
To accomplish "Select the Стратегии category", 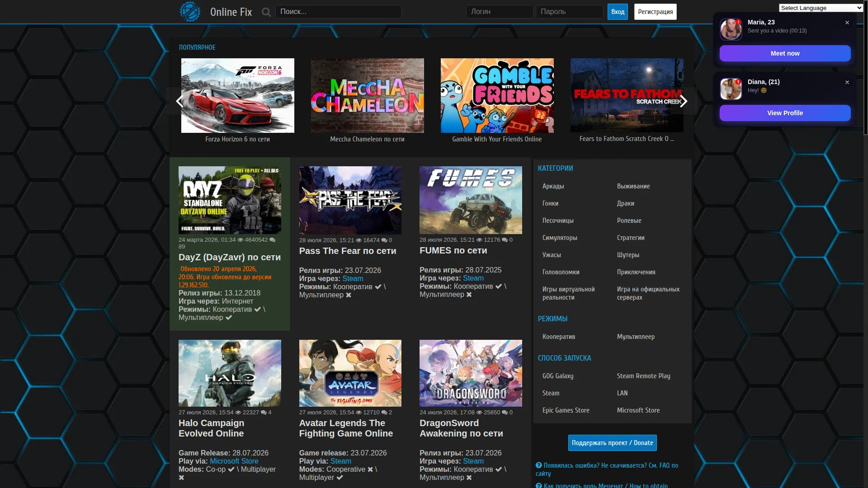I will (631, 238).
